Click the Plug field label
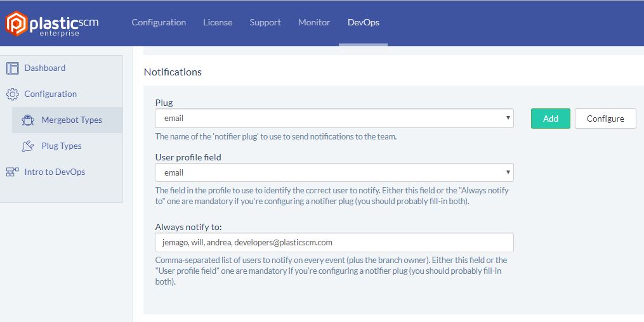Image resolution: width=644 pixels, height=322 pixels. click(164, 103)
